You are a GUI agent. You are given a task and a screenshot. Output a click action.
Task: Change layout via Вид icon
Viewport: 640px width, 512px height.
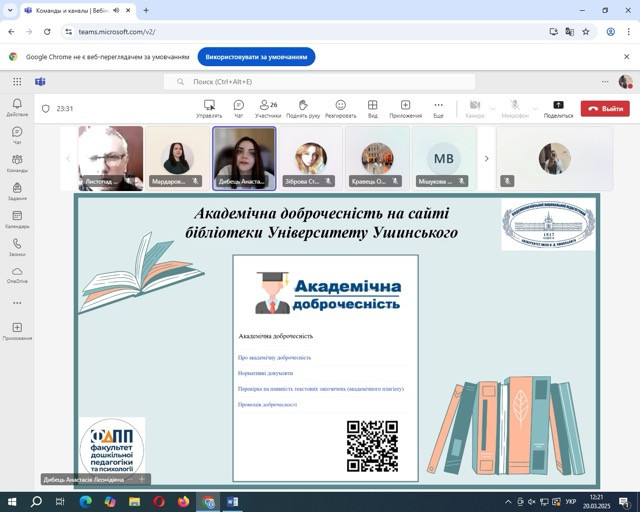(x=372, y=108)
